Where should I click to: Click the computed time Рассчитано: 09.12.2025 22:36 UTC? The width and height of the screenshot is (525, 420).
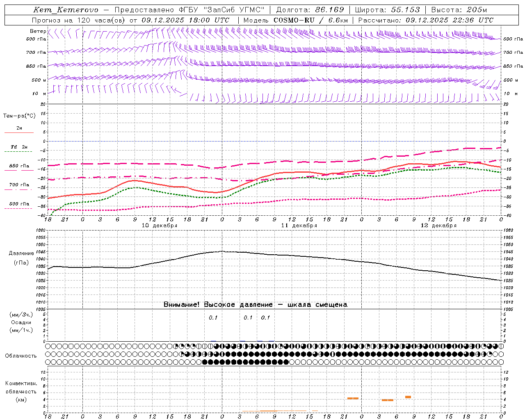(426, 20)
